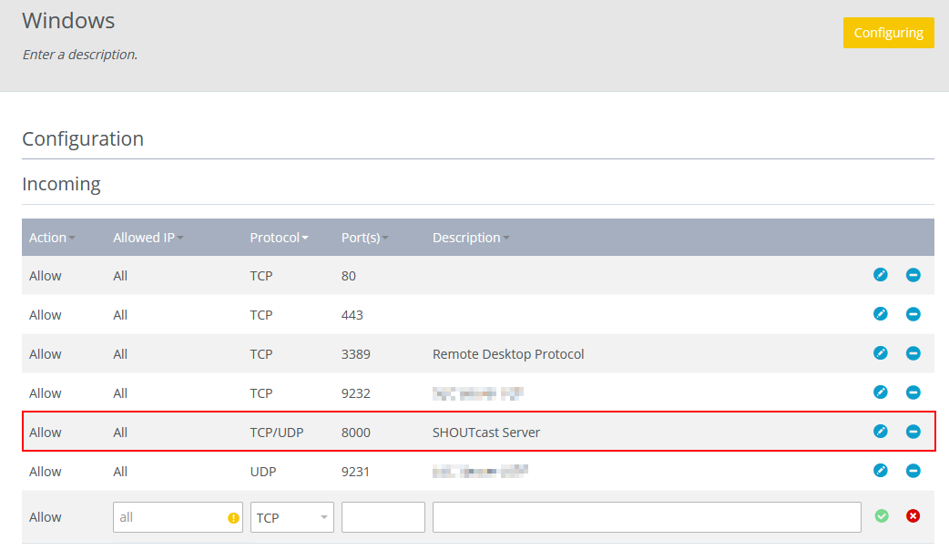This screenshot has height=560, width=949.
Task: Sort by the Protocol column
Action: pos(279,238)
